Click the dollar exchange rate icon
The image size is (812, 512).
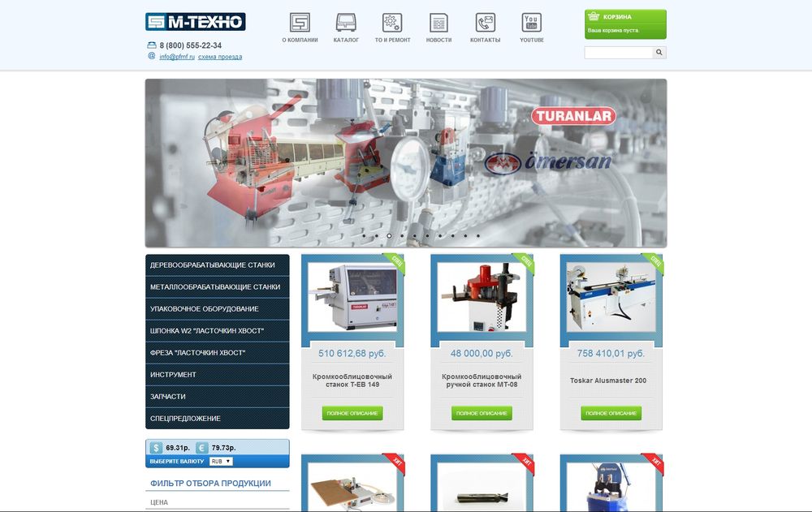click(x=156, y=448)
